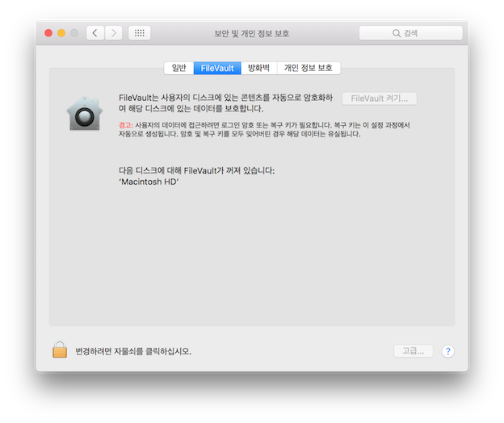This screenshot has height=423, width=504.
Task: Minimize window with yellow button
Action: click(x=61, y=33)
